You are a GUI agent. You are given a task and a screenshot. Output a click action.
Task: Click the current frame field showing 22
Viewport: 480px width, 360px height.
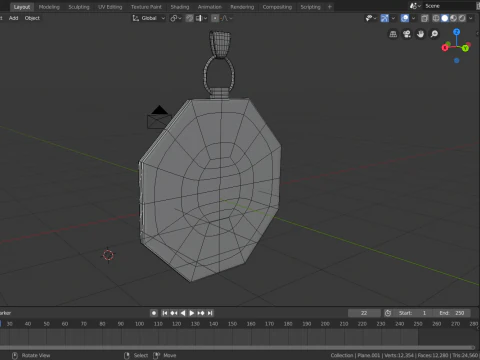(364, 313)
